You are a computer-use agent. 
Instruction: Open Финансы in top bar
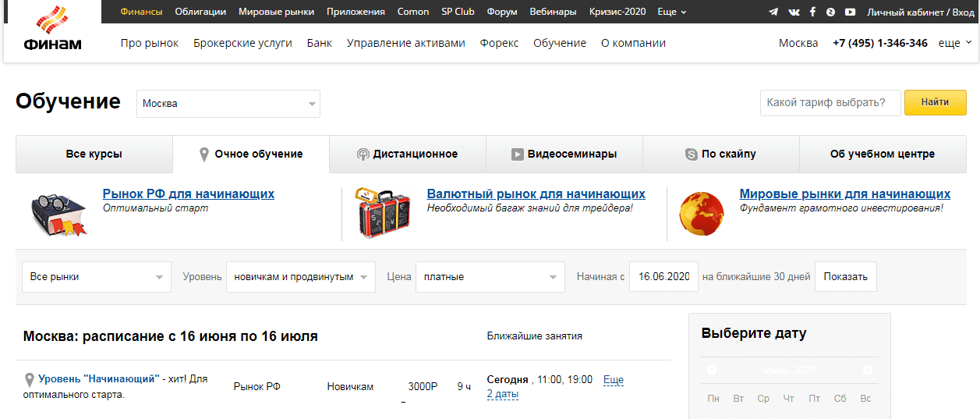[142, 12]
